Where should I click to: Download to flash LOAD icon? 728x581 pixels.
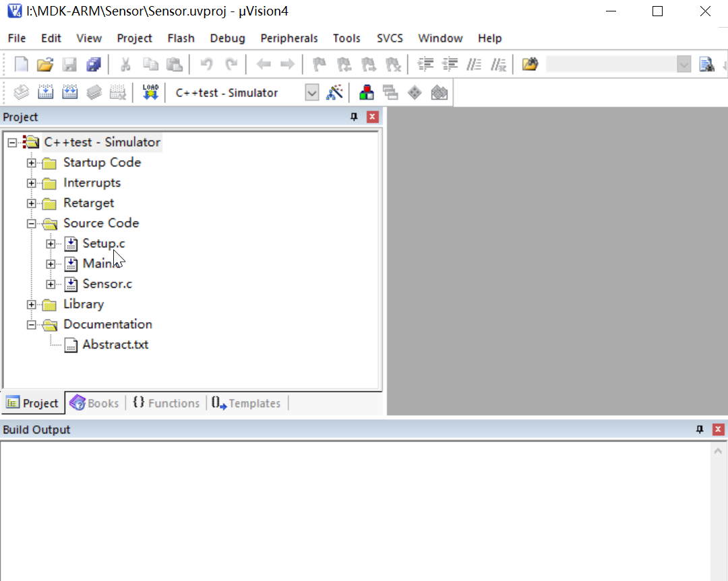150,92
